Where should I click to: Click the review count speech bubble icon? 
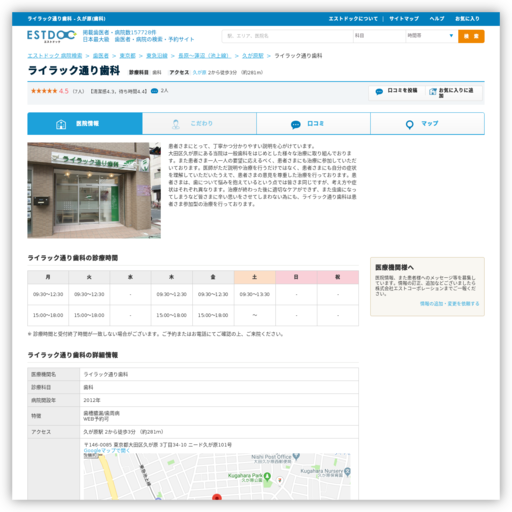(154, 91)
